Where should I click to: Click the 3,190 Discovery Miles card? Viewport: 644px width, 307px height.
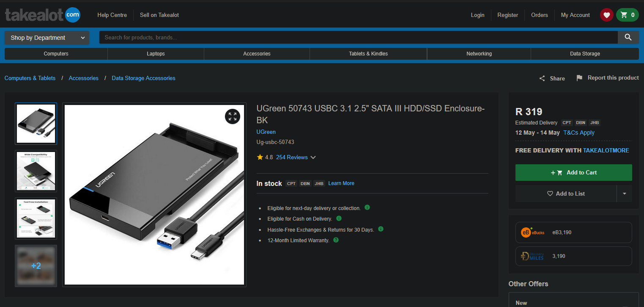click(x=573, y=256)
